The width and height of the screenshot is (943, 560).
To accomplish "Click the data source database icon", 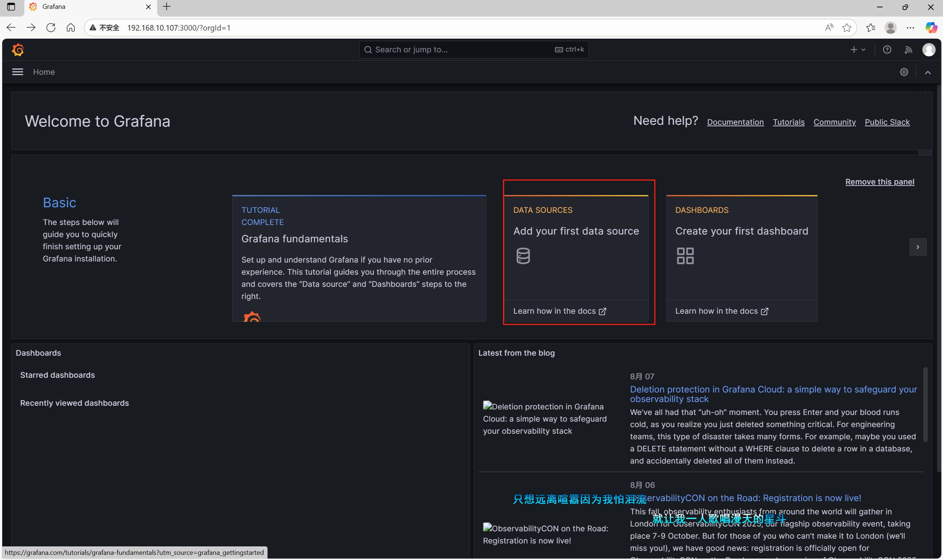I will click(x=523, y=256).
